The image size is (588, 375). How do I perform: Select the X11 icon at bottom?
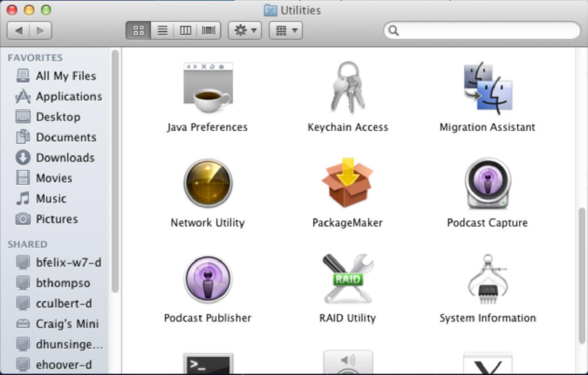(x=488, y=363)
